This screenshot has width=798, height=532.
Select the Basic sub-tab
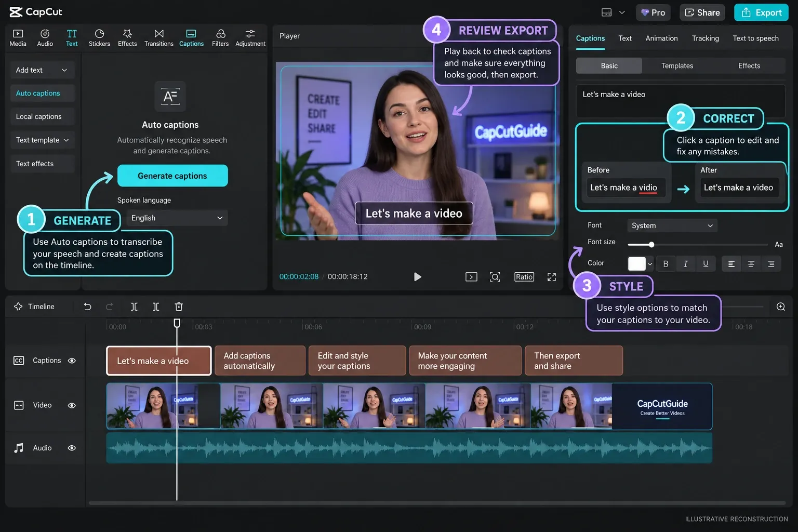(609, 66)
